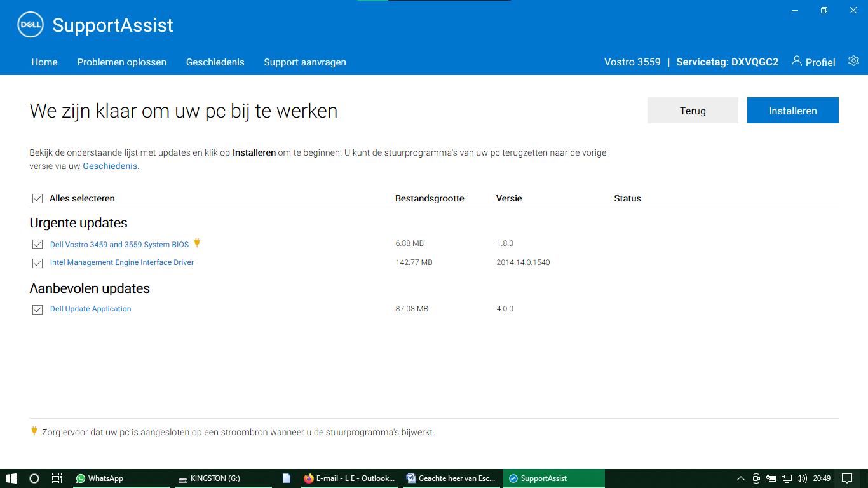Click the taskbar clock 20:49
Viewport: 868px width, 488px height.
pyautogui.click(x=822, y=478)
